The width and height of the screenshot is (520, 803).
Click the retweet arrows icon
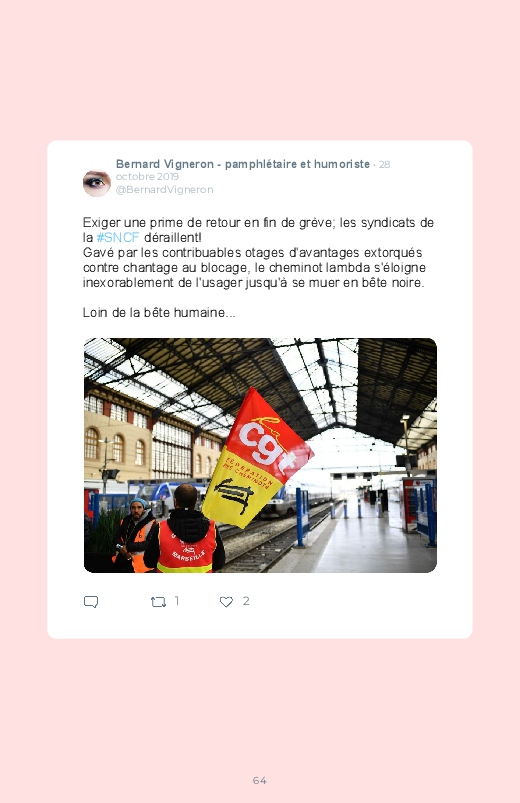click(x=158, y=602)
